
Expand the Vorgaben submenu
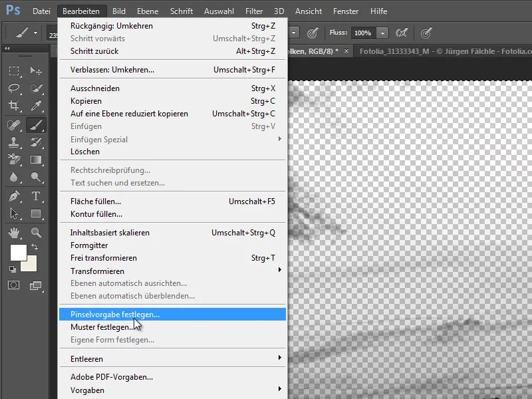279,389
